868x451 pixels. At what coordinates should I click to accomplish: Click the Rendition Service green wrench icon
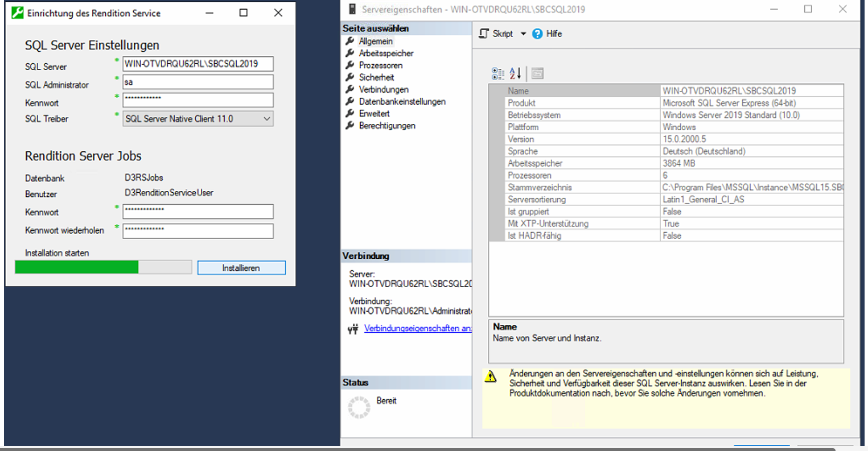(18, 13)
